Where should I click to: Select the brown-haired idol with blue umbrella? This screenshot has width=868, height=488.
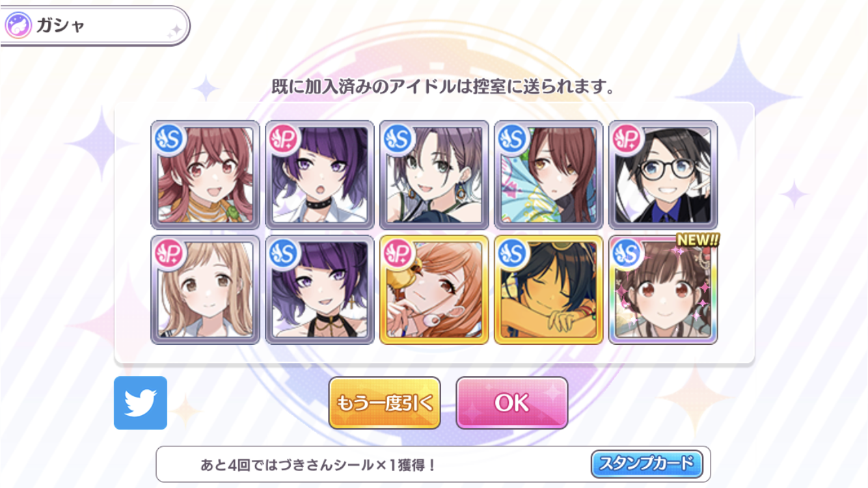tap(549, 175)
